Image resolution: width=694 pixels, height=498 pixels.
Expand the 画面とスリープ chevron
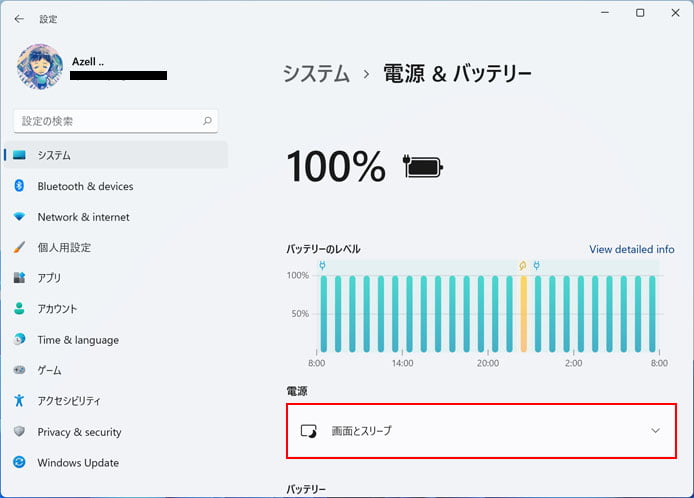(655, 430)
